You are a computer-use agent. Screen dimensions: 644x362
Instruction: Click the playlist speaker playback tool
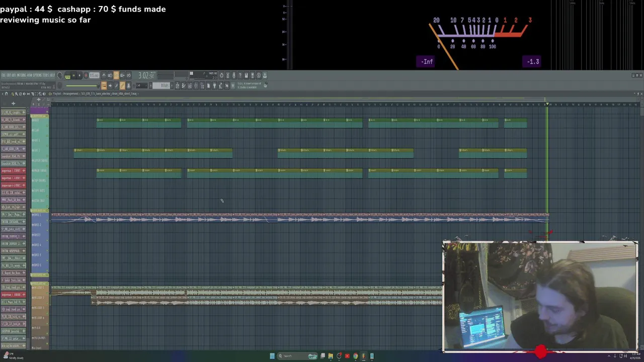tap(44, 94)
